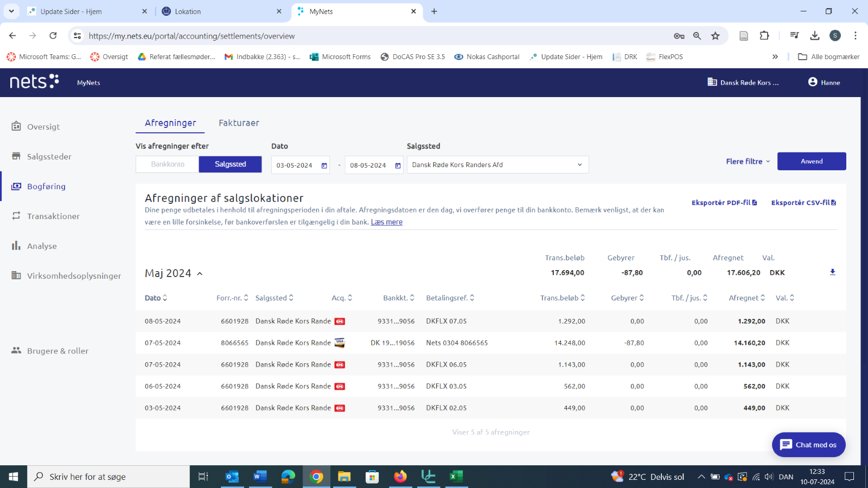Viewport: 868px width, 488px height.
Task: Sort table by Gebyrer column header
Action: (628, 298)
